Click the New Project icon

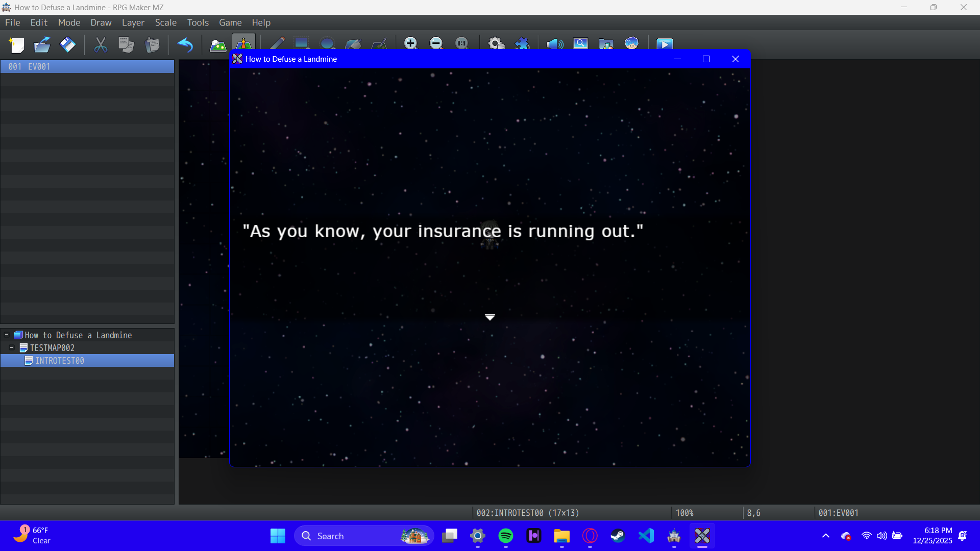pyautogui.click(x=17, y=45)
